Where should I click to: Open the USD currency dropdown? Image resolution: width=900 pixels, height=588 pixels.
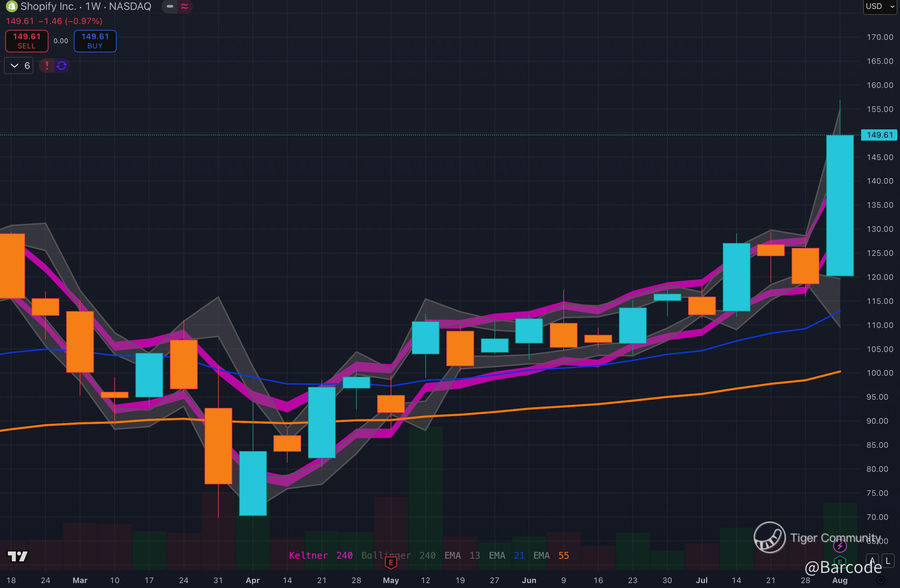point(880,7)
